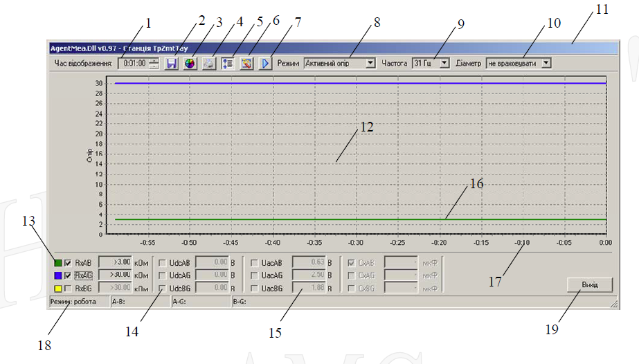Click the UacAB value field 0.63
The height and width of the screenshot is (364, 639).
tap(309, 262)
